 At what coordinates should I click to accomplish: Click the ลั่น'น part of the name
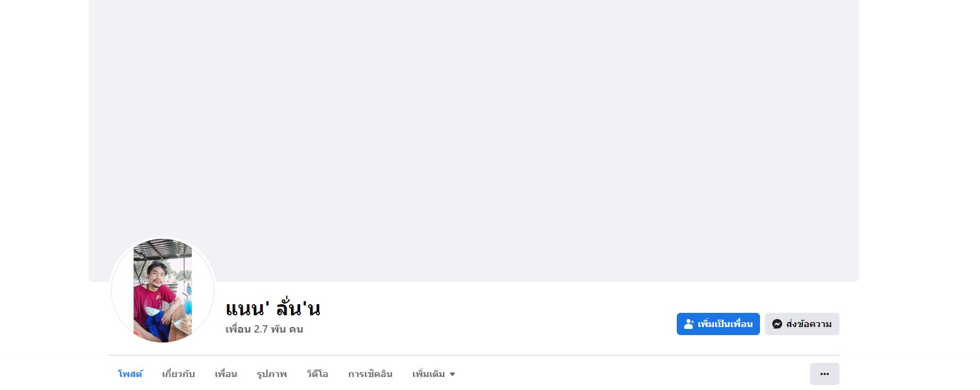tap(298, 307)
